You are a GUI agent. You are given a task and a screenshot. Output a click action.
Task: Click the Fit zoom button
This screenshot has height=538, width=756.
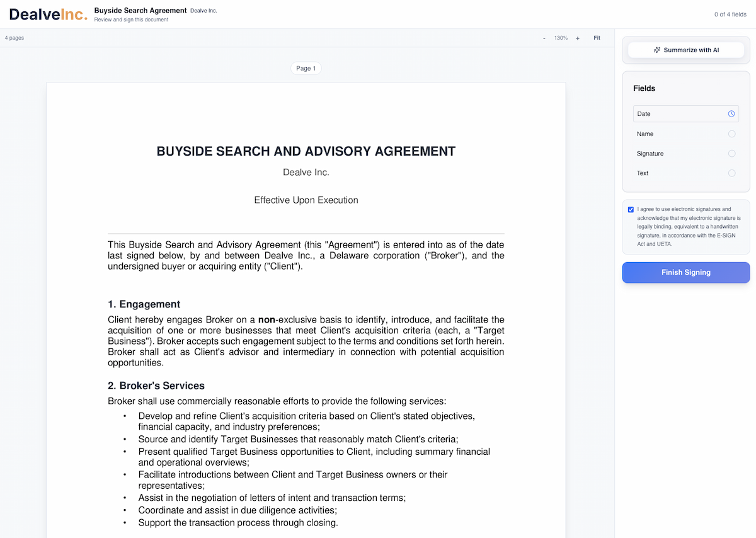(597, 38)
